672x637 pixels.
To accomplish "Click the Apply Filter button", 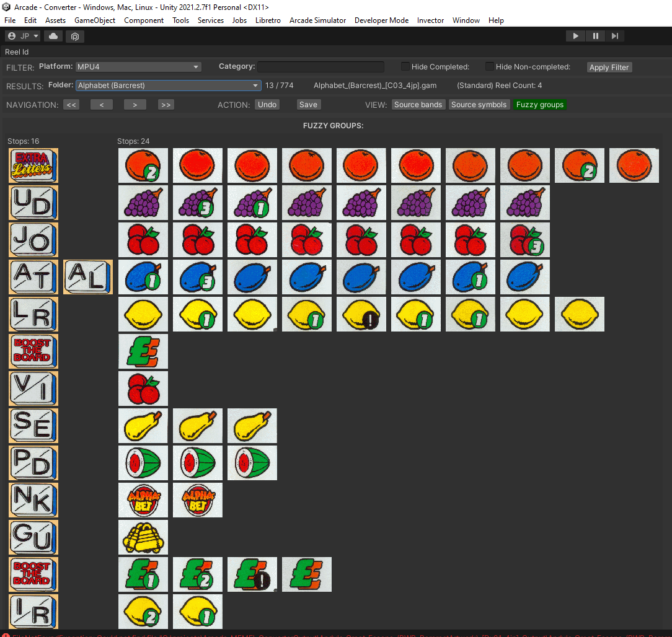I will [609, 67].
